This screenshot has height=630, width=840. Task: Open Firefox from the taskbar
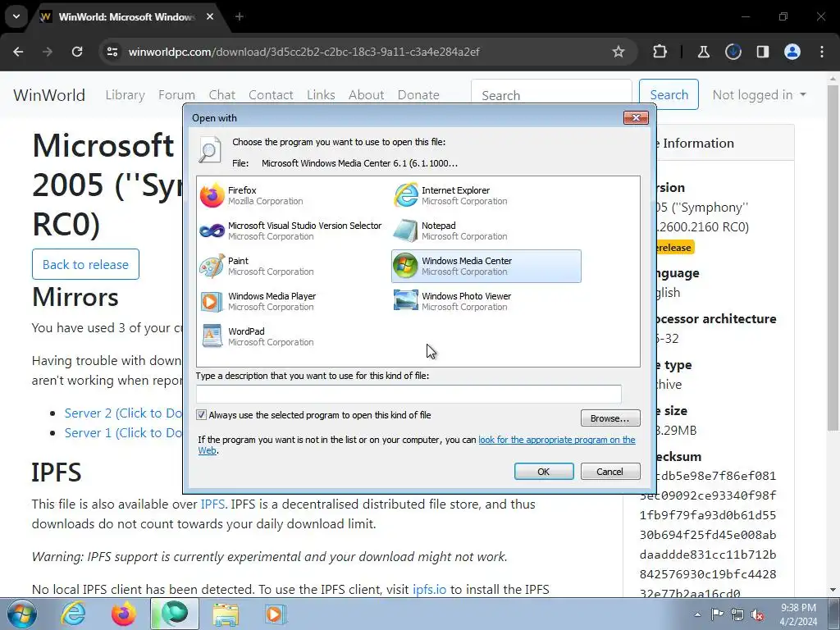124,614
